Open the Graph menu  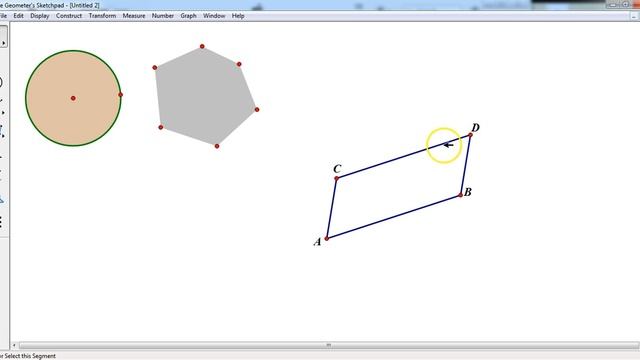189,16
